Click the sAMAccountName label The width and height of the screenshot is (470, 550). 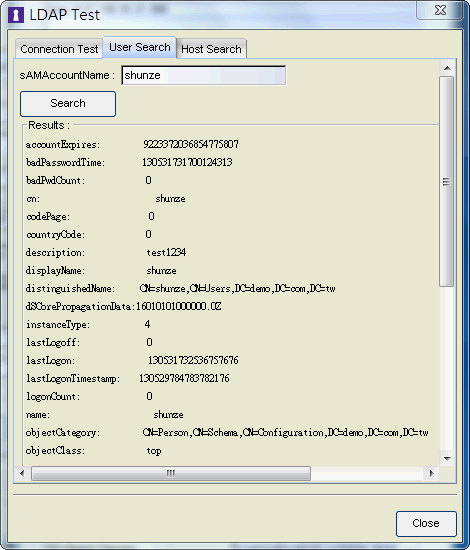pyautogui.click(x=67, y=75)
